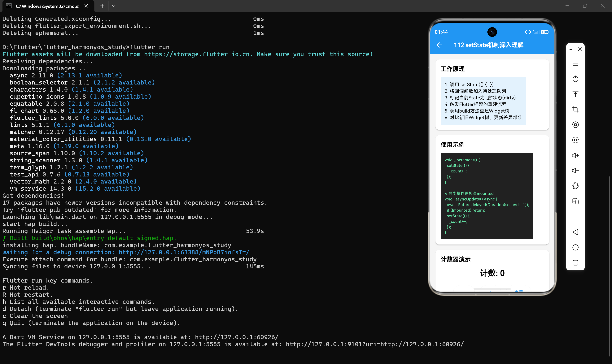
Task: Click the battery indicator in phone status bar
Action: (x=545, y=32)
